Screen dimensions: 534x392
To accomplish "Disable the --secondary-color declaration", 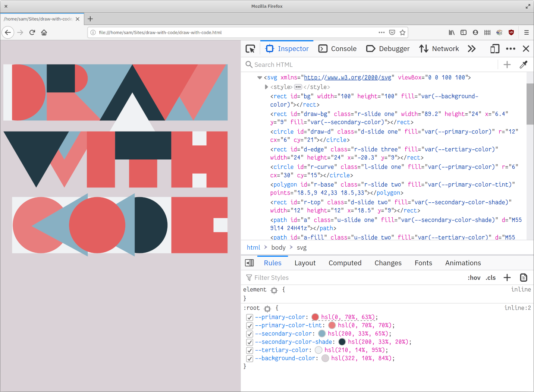I will [250, 334].
